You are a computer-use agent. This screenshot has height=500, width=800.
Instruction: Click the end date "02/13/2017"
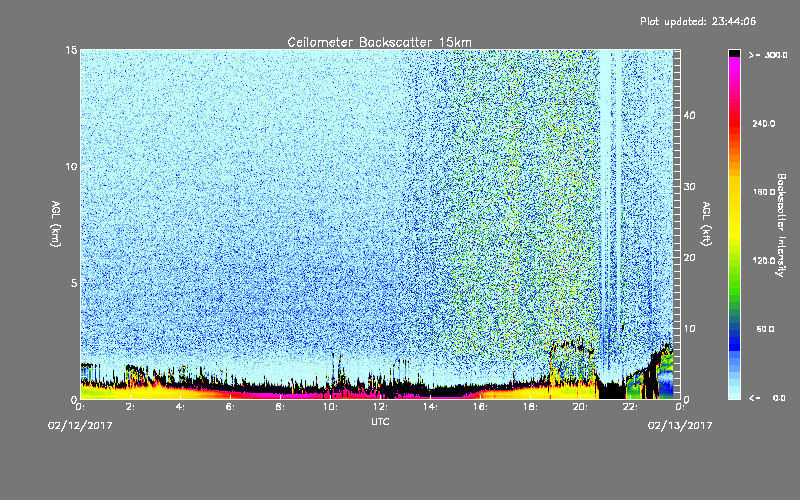(x=680, y=426)
